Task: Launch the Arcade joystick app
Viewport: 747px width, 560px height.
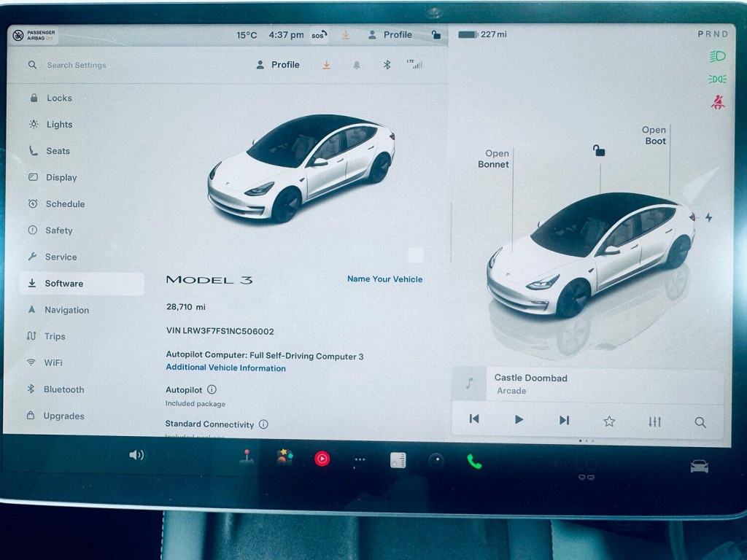Action: 247,457
